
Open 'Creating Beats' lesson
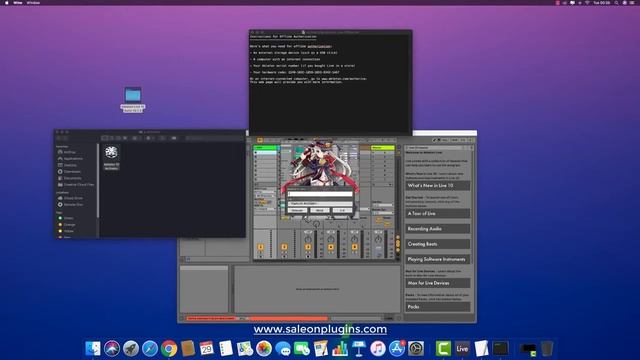pyautogui.click(x=438, y=244)
